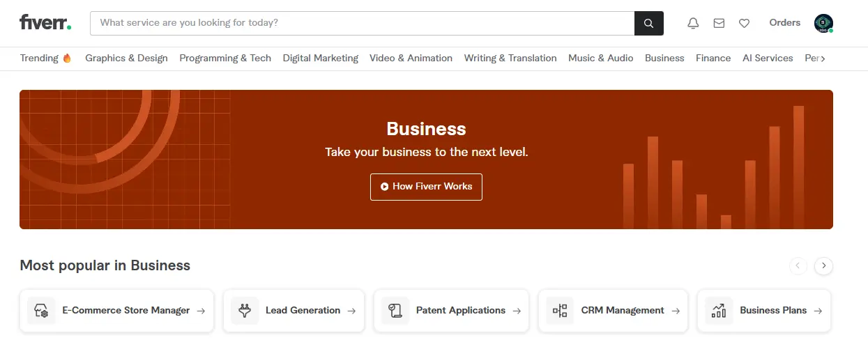868x349 pixels.
Task: Click the arrow next to CRM Management
Action: pyautogui.click(x=676, y=311)
